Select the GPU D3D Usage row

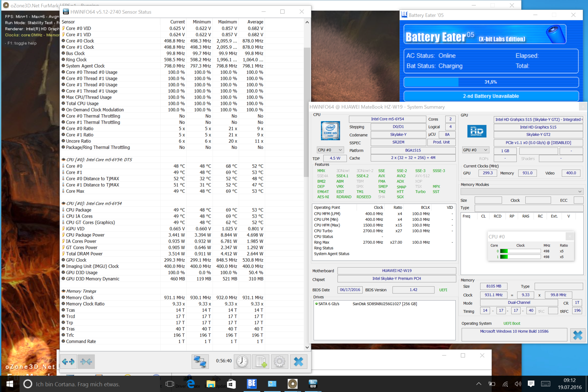163,272
